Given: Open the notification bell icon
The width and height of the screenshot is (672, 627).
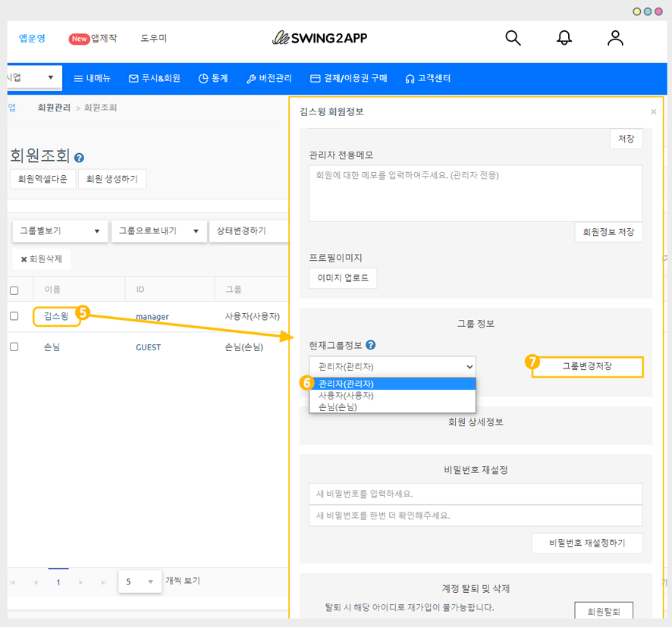Looking at the screenshot, I should 564,38.
